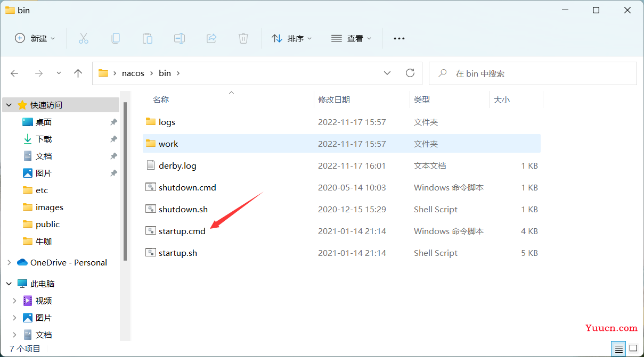This screenshot has height=357, width=644.
Task: Click the 4 KB size of startup.cmd
Action: [x=529, y=231]
